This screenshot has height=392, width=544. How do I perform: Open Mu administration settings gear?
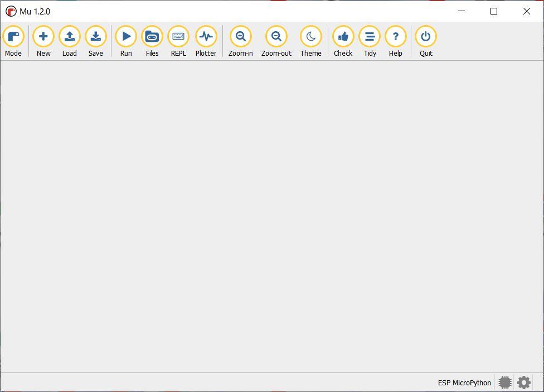pos(524,383)
